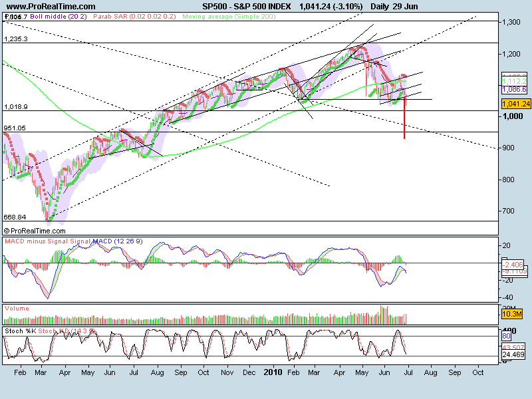Click the 951.05 horizontal level label

pos(15,128)
